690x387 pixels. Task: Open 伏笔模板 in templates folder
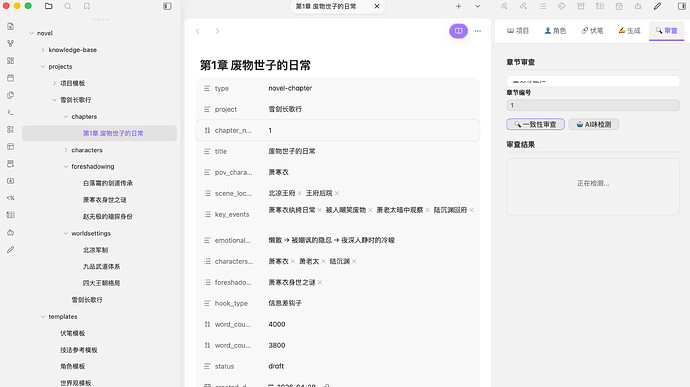click(73, 333)
